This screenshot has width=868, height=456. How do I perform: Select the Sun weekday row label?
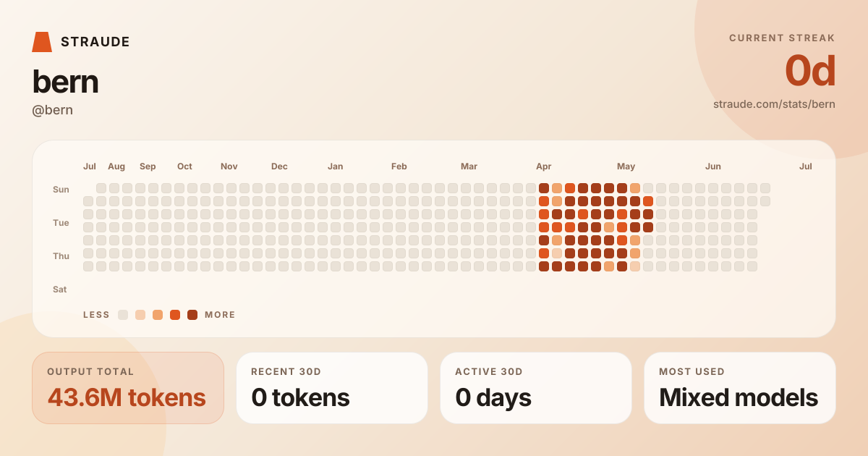(61, 190)
